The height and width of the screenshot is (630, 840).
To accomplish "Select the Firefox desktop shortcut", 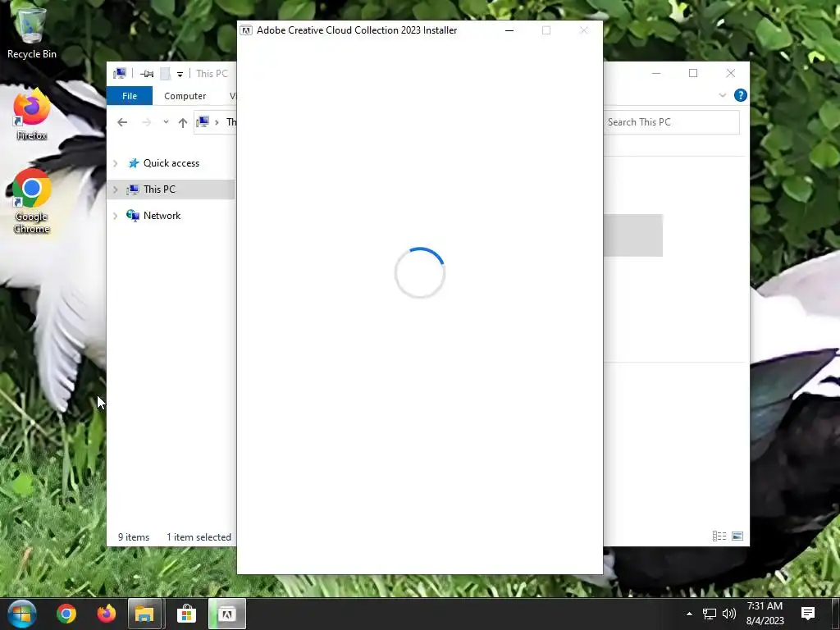I will point(32,115).
